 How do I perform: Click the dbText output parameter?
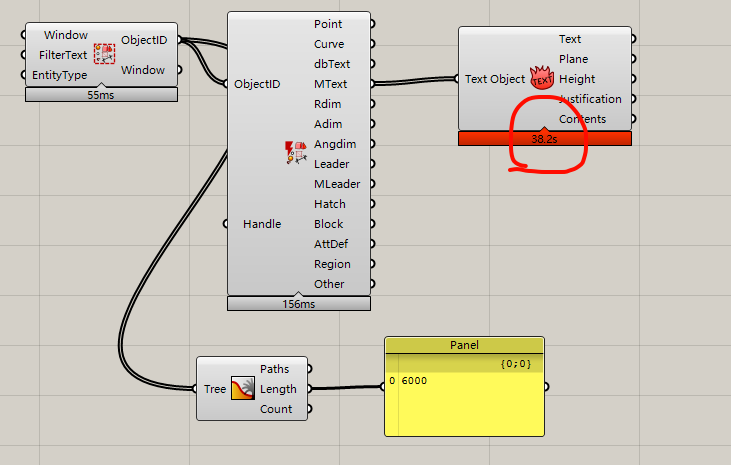pyautogui.click(x=332, y=64)
